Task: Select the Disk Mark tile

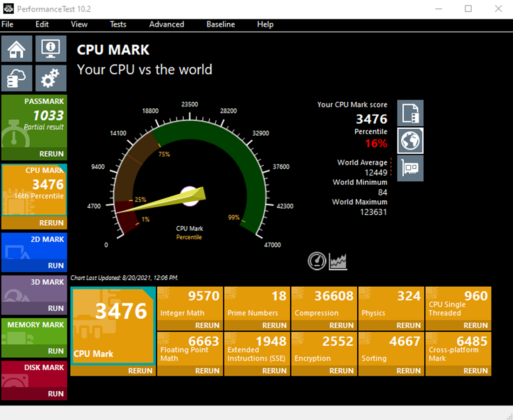Action: 34,374
